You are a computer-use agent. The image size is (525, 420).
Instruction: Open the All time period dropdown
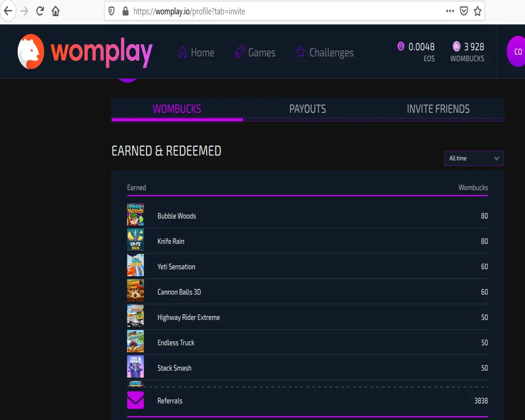tap(474, 158)
